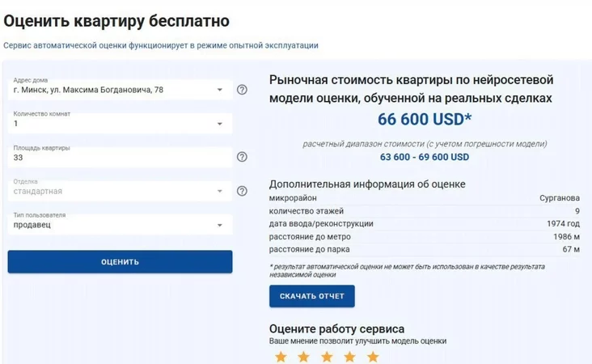Screen dimensions: 592x364
Task: Expand the number of rooms dropdown
Action: (220, 124)
